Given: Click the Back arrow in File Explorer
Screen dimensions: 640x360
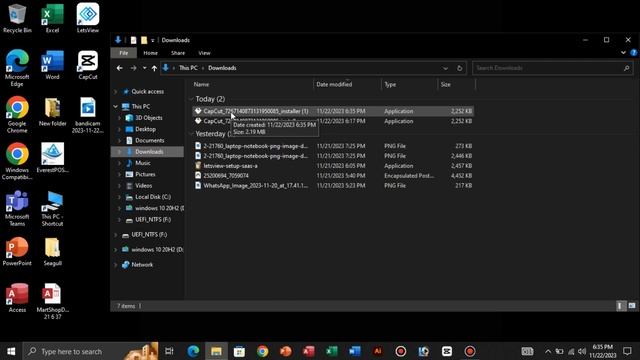Looking at the screenshot, I should click(x=120, y=68).
